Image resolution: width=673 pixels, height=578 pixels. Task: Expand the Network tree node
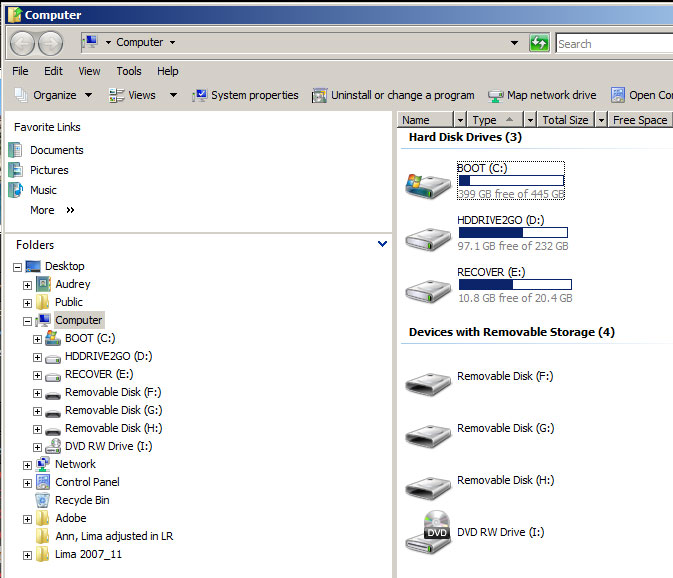(x=27, y=464)
